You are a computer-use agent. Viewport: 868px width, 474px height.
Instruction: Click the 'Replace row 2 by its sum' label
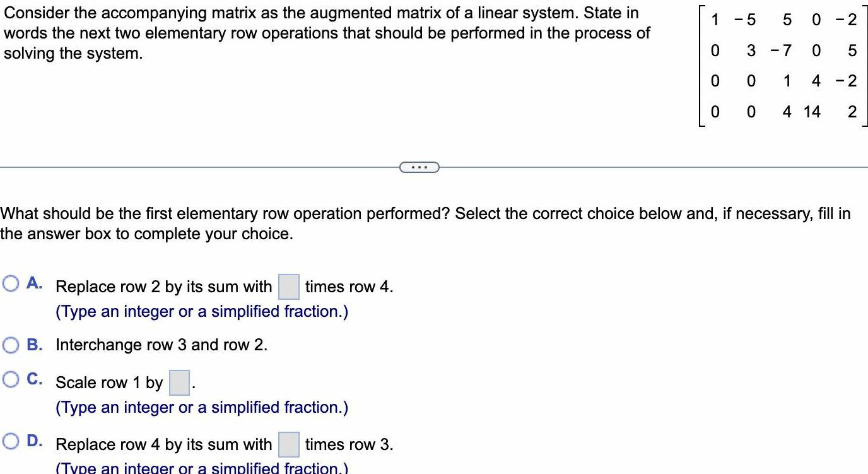click(x=163, y=287)
